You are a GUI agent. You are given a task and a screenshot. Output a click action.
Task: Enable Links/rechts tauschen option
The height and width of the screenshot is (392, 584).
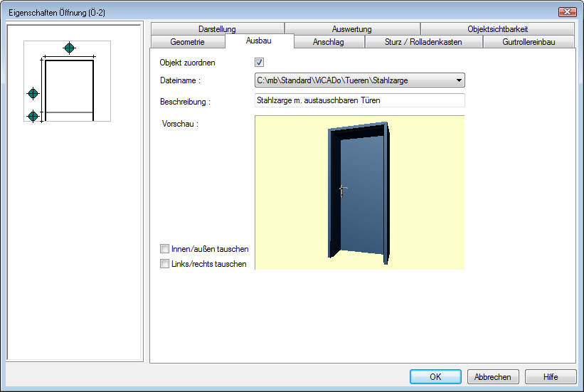coord(164,263)
